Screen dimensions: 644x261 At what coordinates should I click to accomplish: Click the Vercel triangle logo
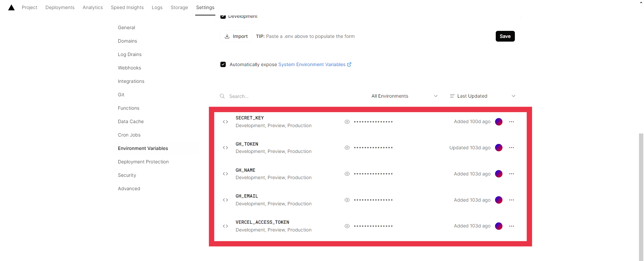[x=11, y=7]
